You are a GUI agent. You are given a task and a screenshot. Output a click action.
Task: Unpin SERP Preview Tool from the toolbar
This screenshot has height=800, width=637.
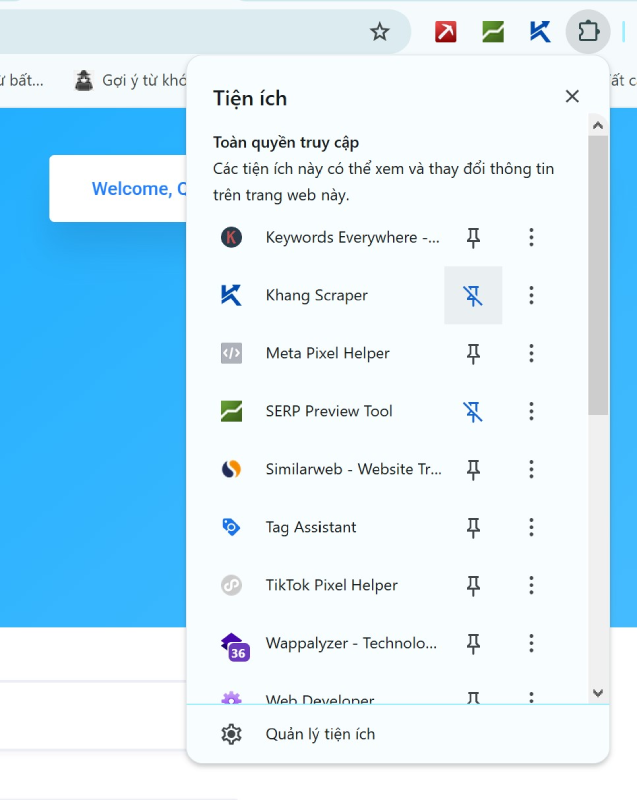click(473, 411)
